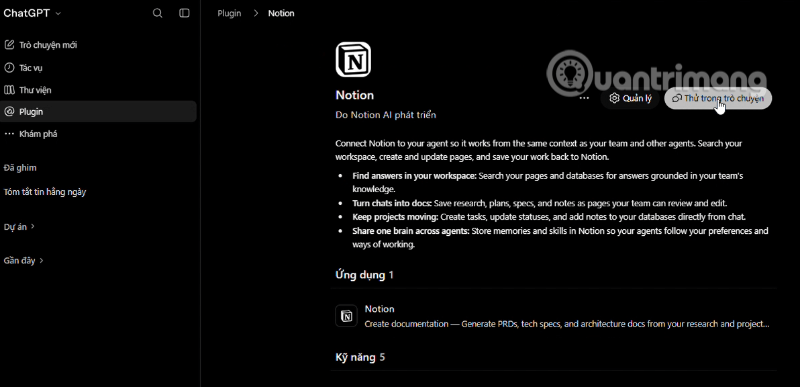
Task: Click the Quản lý button
Action: coord(630,98)
